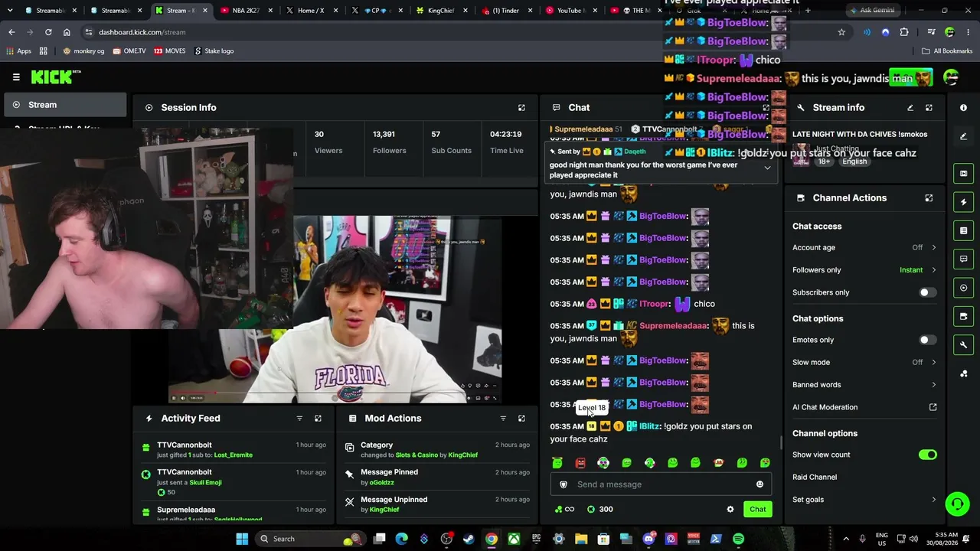Click the info icon in right sidebar
This screenshot has height=551, width=980.
[963, 108]
